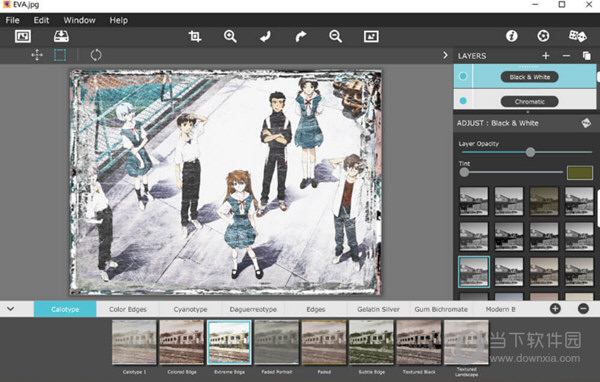This screenshot has height=382, width=600.
Task: Switch to the Edges tab
Action: point(316,309)
